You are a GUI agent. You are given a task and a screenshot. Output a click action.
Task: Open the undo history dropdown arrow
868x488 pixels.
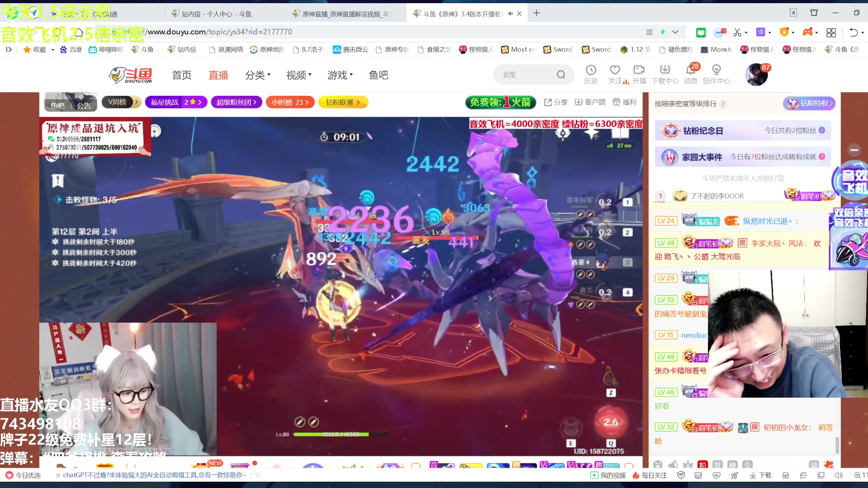pos(863,33)
